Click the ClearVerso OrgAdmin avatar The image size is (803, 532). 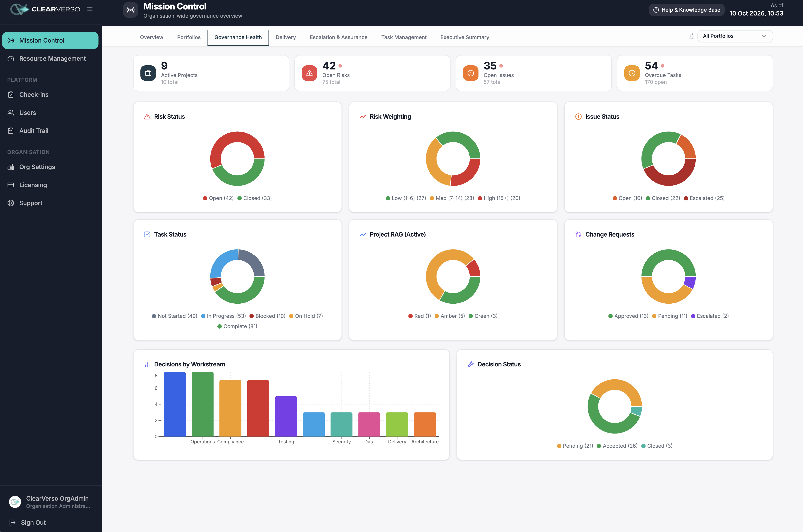[x=15, y=502]
